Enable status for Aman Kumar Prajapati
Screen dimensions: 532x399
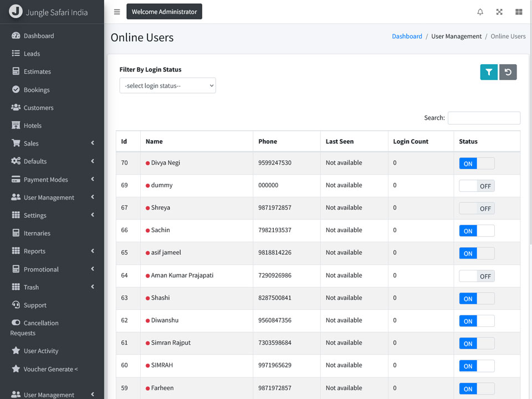point(477,276)
